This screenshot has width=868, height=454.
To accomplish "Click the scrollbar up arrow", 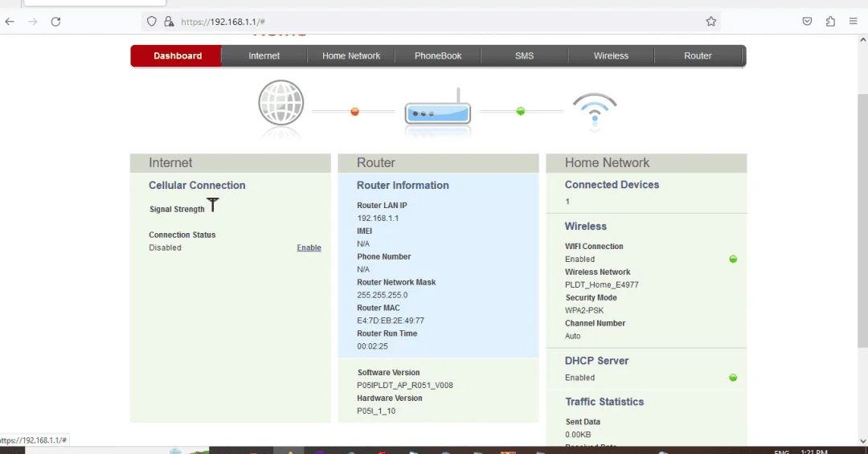I will tap(862, 40).
